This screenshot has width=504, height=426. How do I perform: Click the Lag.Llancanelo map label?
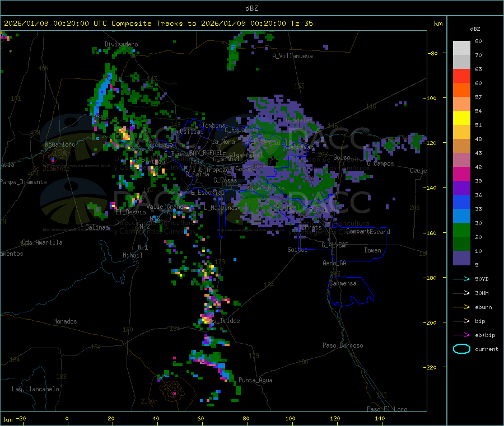coord(35,389)
